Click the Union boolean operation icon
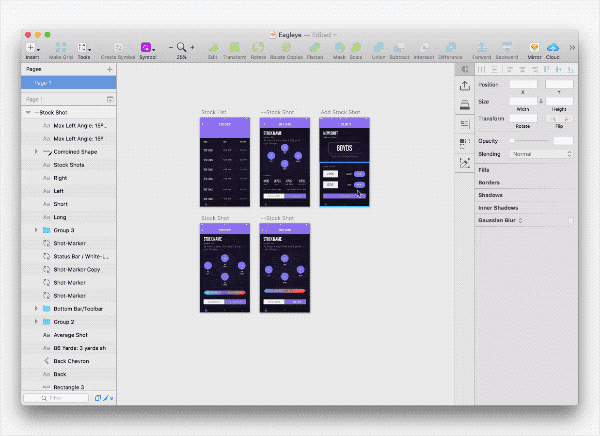Viewport: 600px width, 436px height. point(380,47)
